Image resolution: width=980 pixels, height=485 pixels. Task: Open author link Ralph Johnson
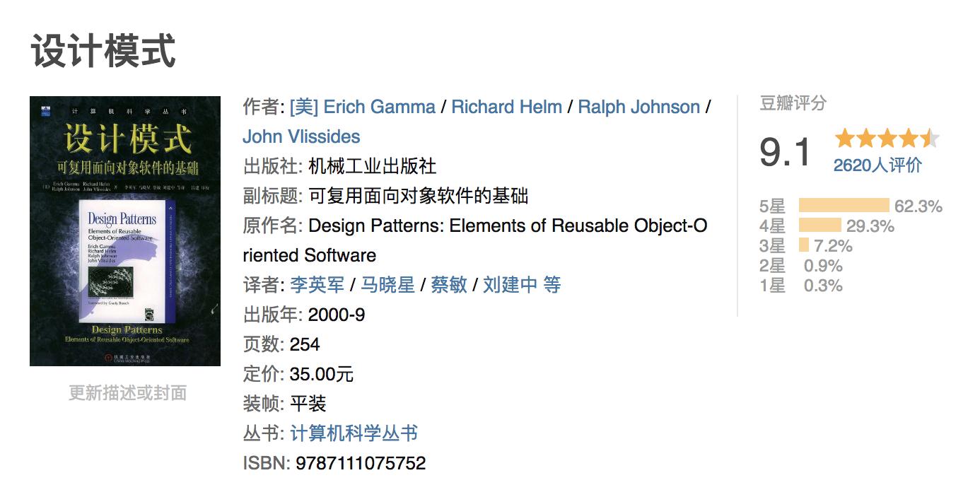(x=638, y=107)
